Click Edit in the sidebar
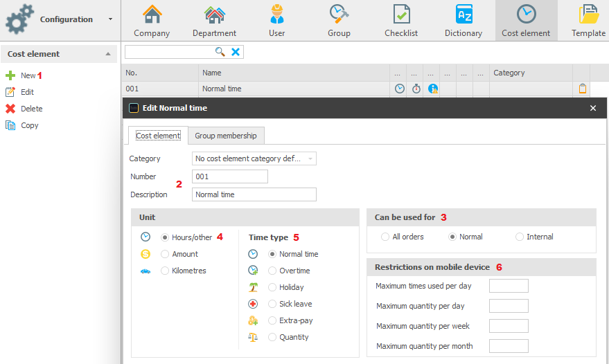The height and width of the screenshot is (364, 609). click(x=27, y=92)
